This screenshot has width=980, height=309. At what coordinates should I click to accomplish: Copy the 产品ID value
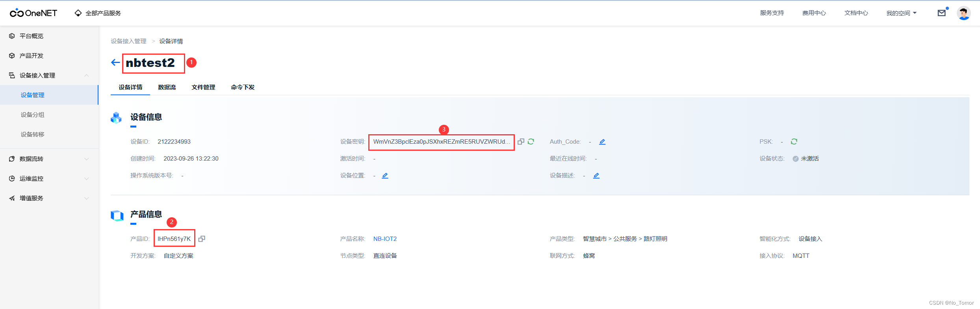click(202, 239)
